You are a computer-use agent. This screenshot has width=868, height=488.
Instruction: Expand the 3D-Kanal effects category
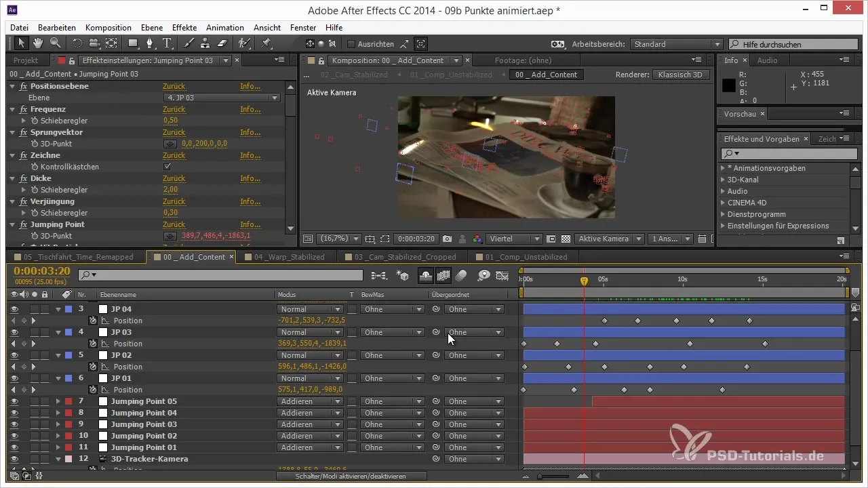[x=723, y=180]
